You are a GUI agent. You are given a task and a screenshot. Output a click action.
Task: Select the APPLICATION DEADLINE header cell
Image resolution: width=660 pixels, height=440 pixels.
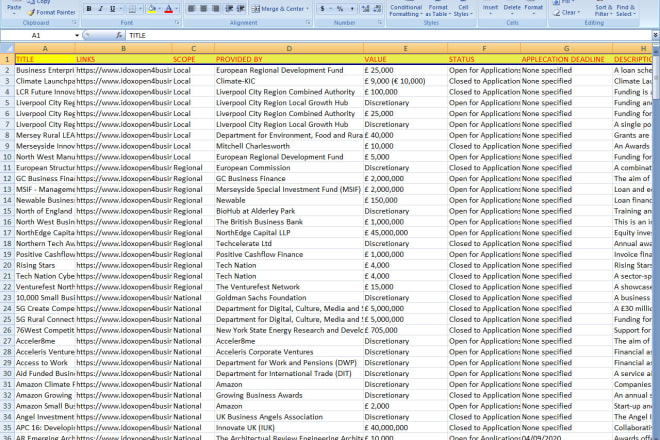point(567,59)
